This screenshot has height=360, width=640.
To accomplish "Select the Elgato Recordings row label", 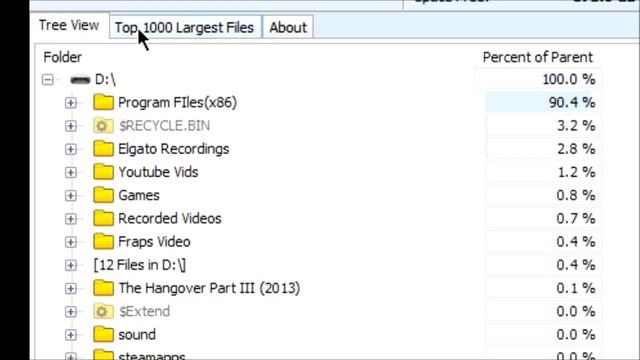I will pyautogui.click(x=173, y=149).
